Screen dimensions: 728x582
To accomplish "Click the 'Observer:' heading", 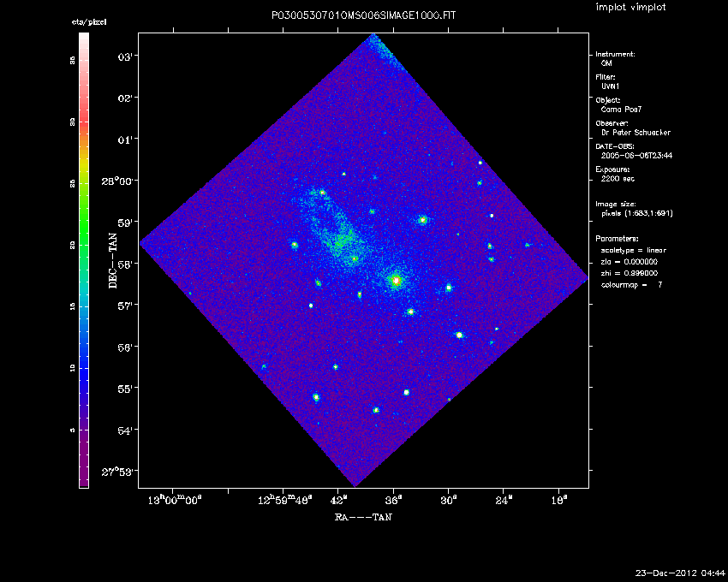I will coord(612,123).
